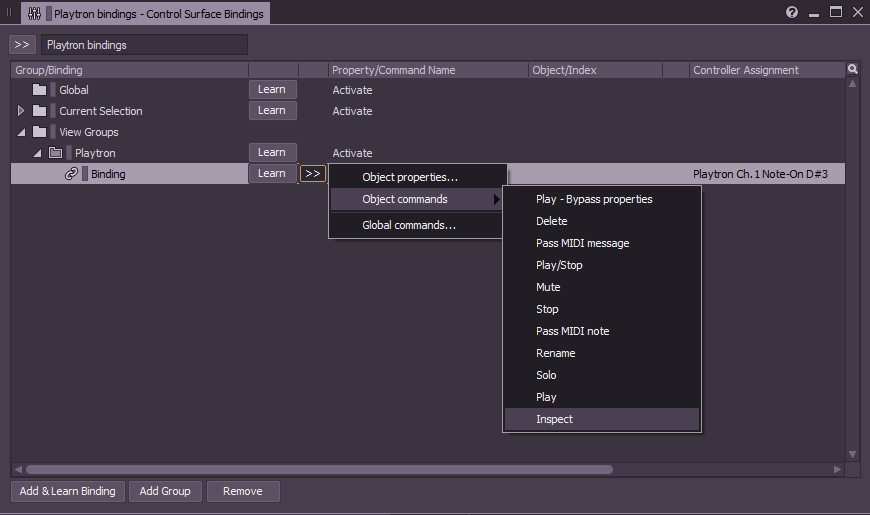Image resolution: width=870 pixels, height=515 pixels.
Task: Select the Play command entry
Action: tap(602, 397)
